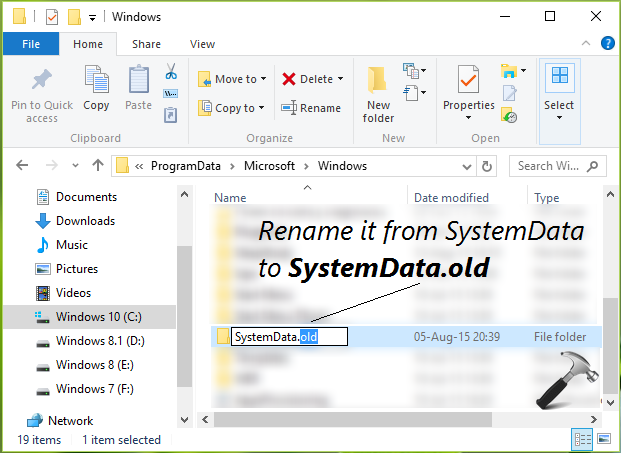Click the Copy icon in Clipboard group
The image size is (621, 453).
pos(96,79)
